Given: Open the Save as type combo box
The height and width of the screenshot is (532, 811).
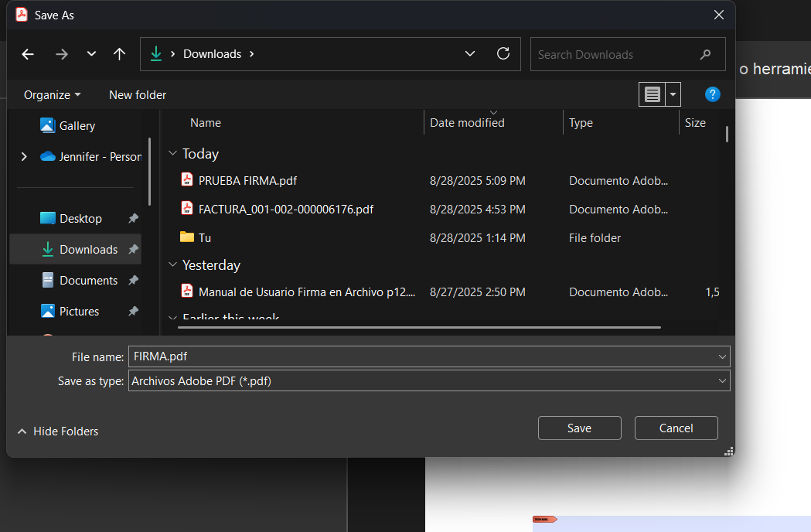Looking at the screenshot, I should pyautogui.click(x=429, y=381).
